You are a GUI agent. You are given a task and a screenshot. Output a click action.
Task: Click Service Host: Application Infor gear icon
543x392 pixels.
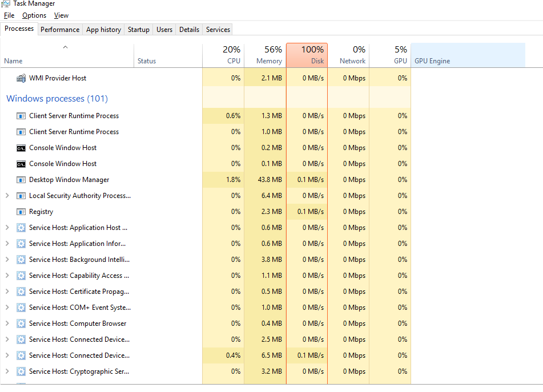click(21, 244)
